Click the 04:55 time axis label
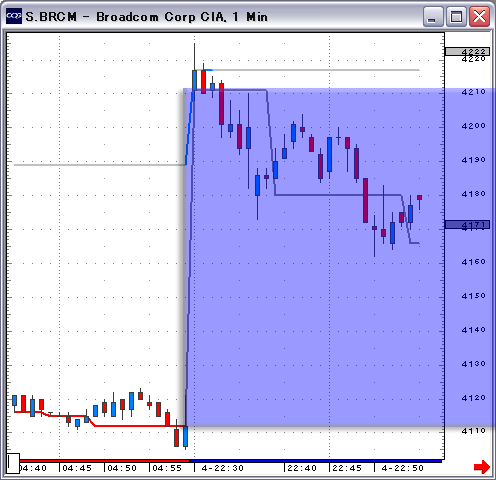This screenshot has width=496, height=480. point(167,468)
